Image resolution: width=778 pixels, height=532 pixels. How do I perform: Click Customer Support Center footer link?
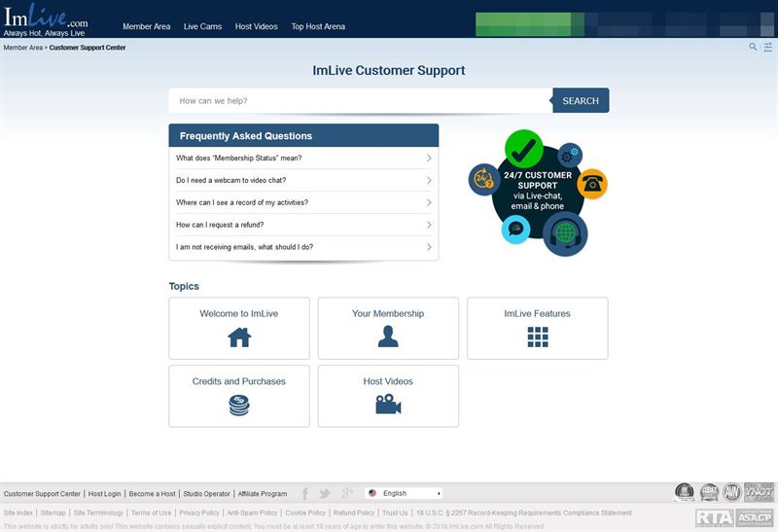pyautogui.click(x=42, y=494)
